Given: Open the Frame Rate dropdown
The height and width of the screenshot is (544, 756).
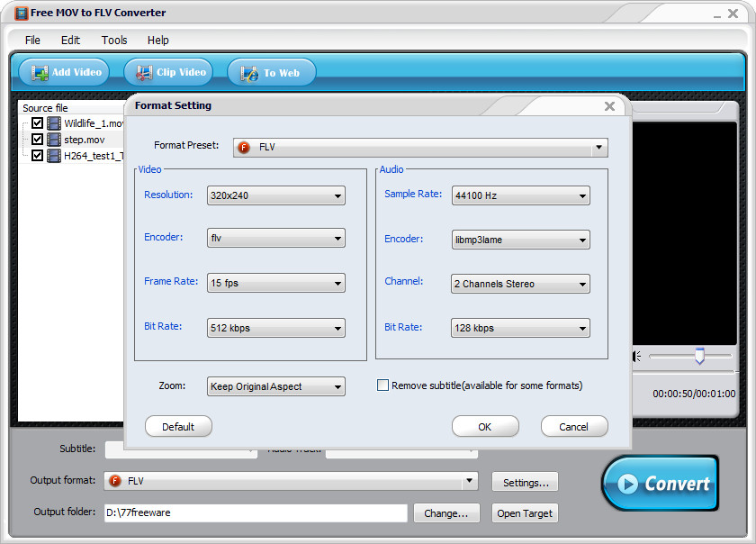Looking at the screenshot, I should click(x=275, y=283).
